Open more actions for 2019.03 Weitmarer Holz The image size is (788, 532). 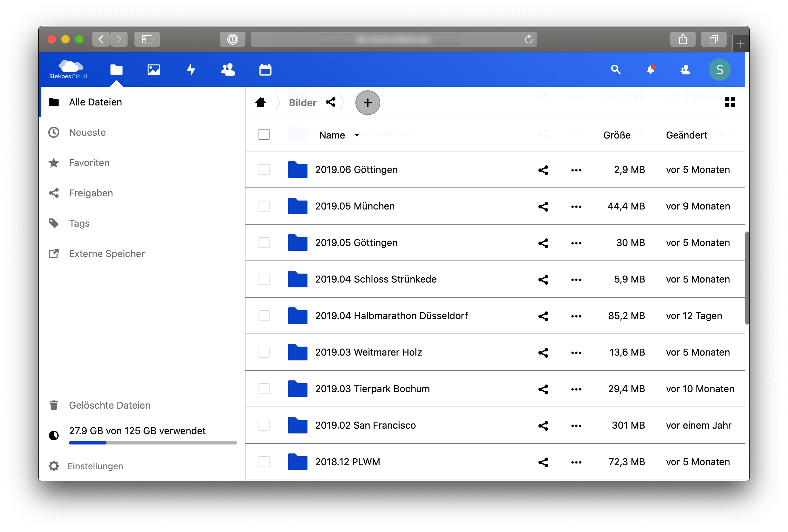pyautogui.click(x=576, y=352)
